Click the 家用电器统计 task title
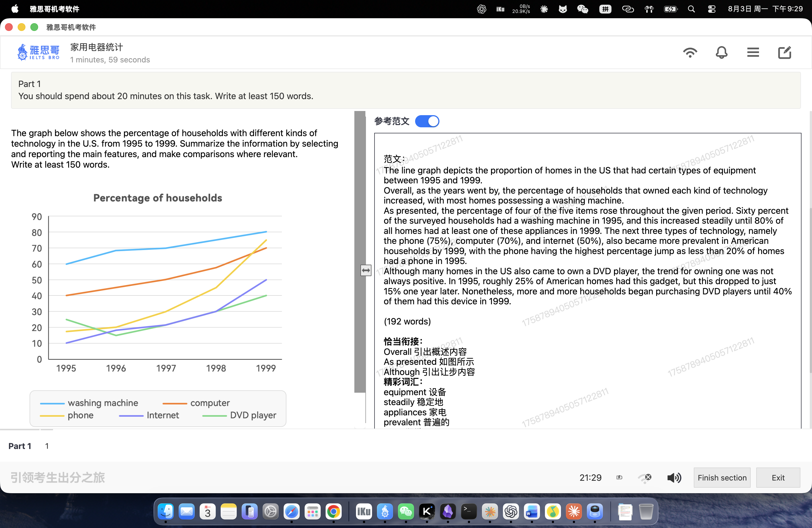This screenshot has width=812, height=528. tap(97, 47)
